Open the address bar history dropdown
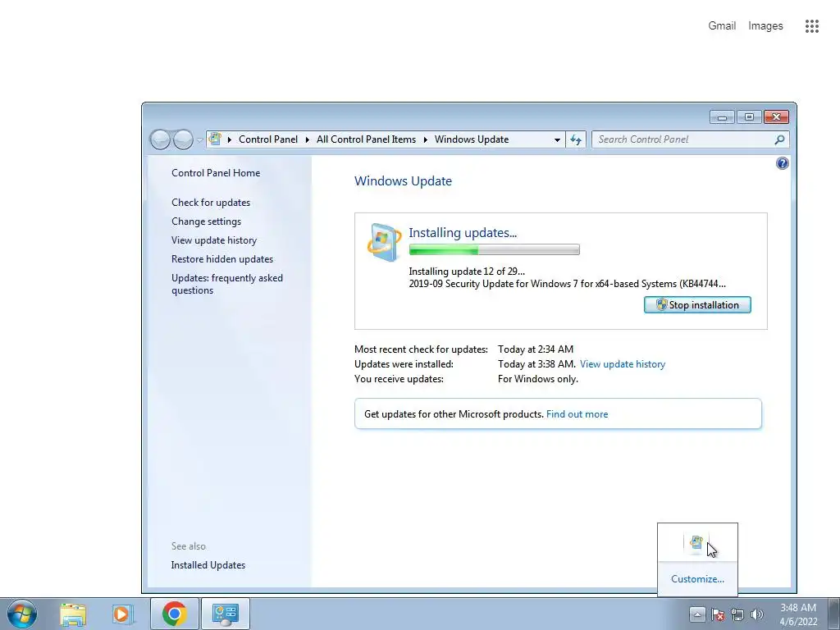This screenshot has width=840, height=630. [x=557, y=139]
